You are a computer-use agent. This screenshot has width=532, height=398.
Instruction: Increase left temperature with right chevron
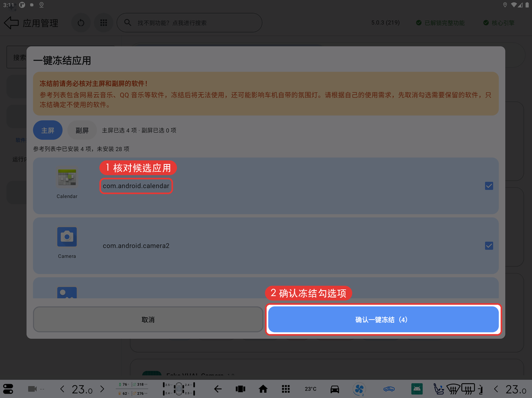(x=102, y=389)
